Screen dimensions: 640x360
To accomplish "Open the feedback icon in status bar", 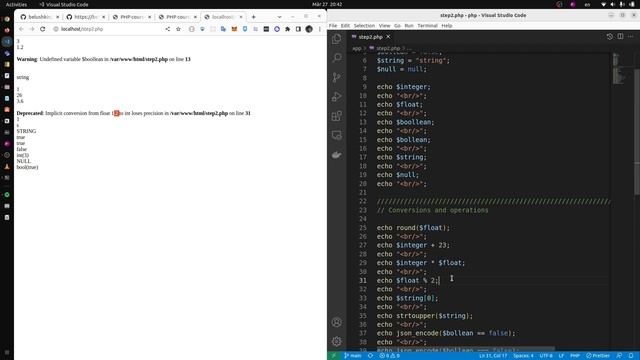I will click(620, 356).
